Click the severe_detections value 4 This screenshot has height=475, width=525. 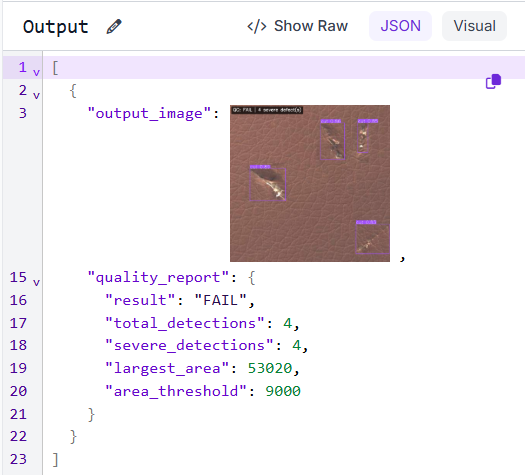[296, 345]
